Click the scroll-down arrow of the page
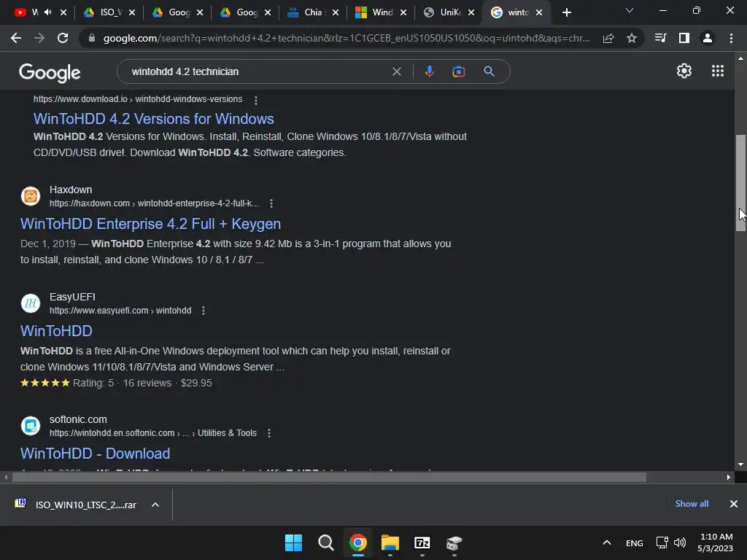Screen dimensions: 747x560 [740, 464]
